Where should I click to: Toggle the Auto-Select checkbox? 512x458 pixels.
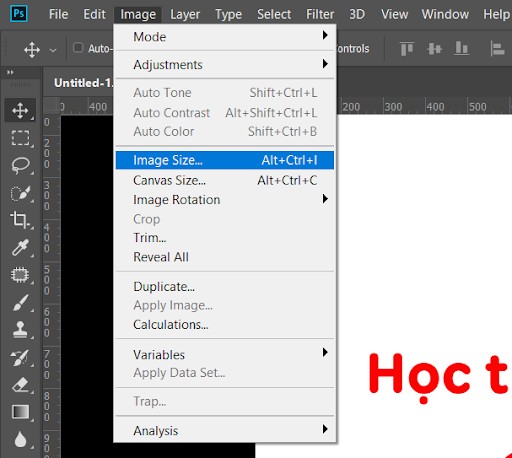78,48
